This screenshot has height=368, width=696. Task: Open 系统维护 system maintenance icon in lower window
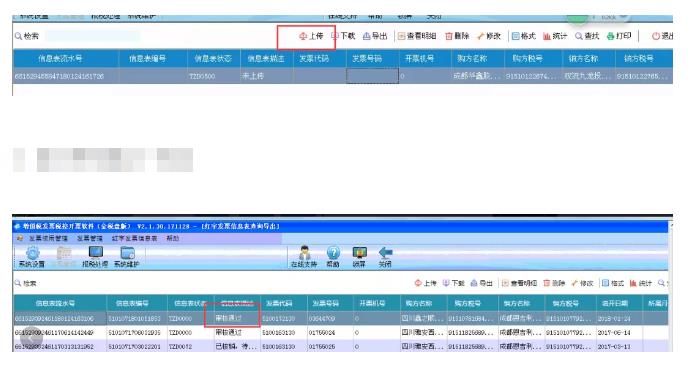pos(127,257)
